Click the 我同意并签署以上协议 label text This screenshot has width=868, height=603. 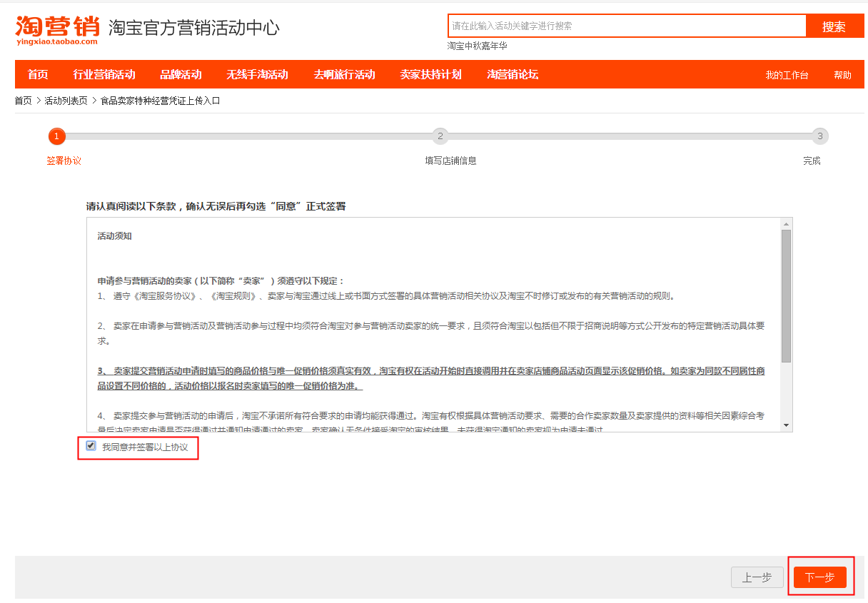tap(145, 447)
